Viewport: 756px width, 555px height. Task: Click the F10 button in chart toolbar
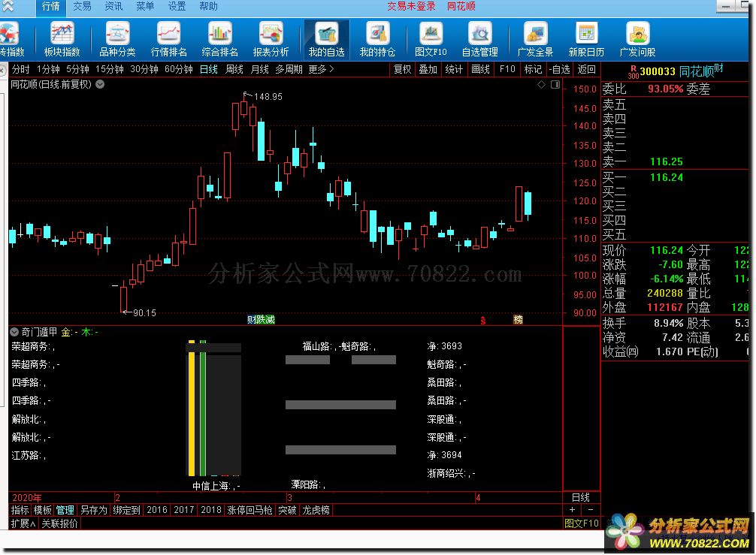point(507,69)
